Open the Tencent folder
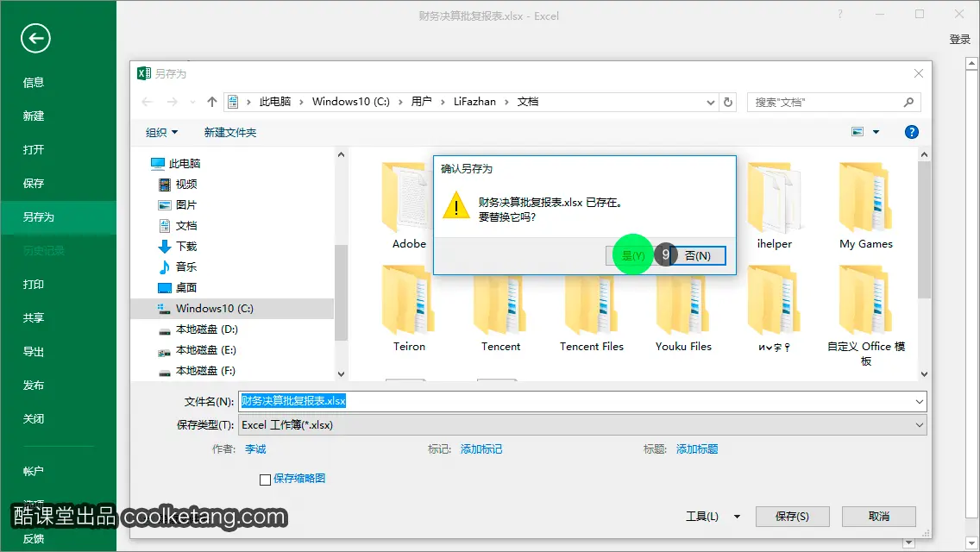The image size is (980, 552). [x=500, y=309]
